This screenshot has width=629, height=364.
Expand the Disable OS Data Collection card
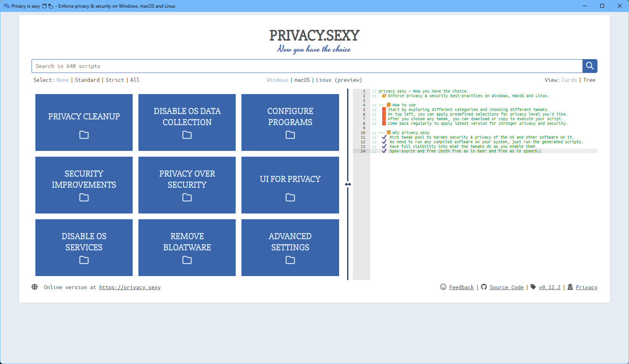point(187,122)
